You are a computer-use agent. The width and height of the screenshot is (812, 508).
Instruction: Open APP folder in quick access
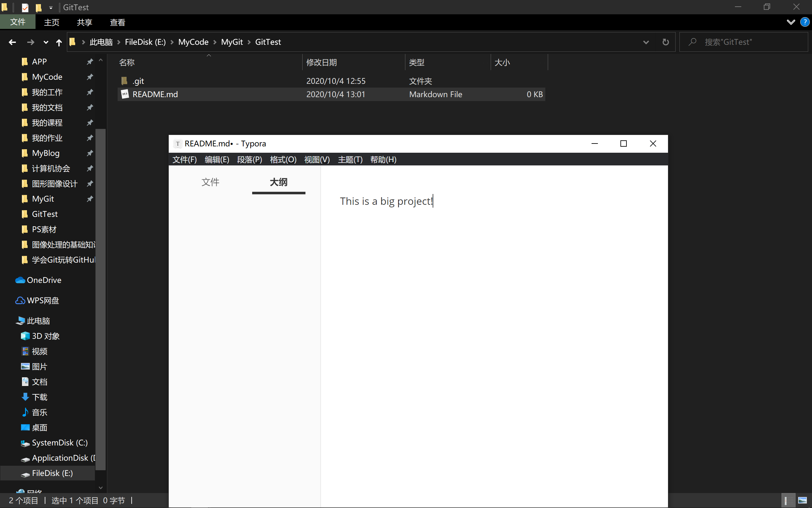39,62
